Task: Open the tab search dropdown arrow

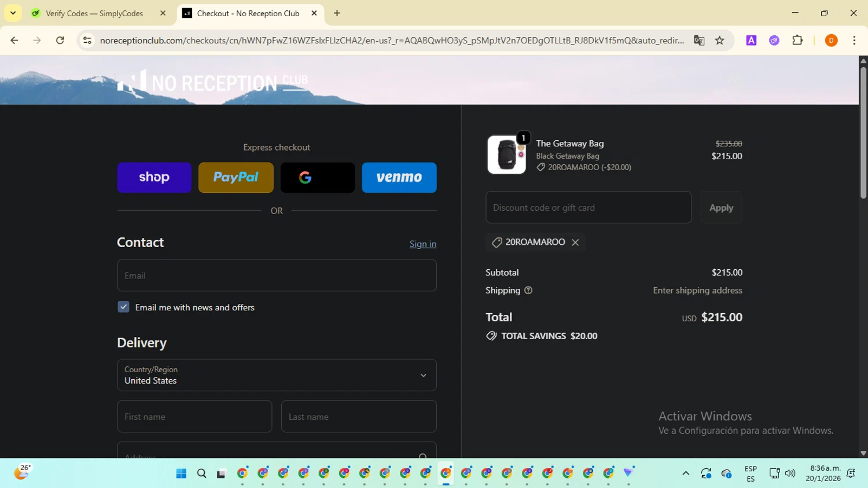Action: point(13,13)
